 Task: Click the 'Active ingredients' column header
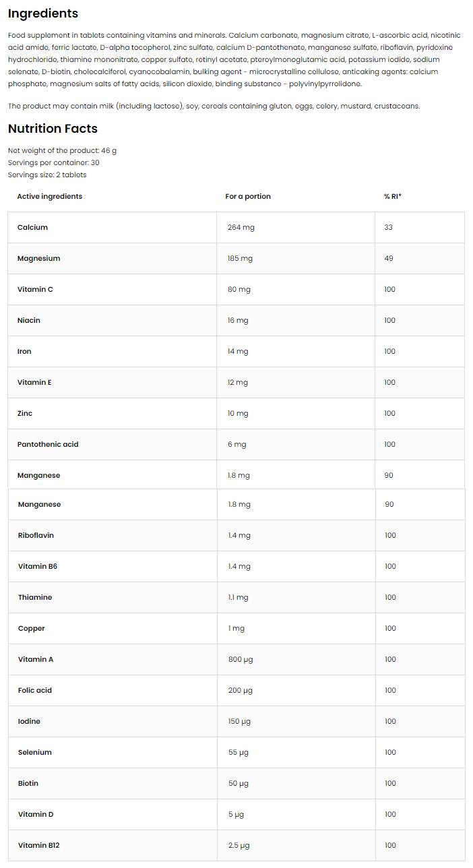click(49, 197)
